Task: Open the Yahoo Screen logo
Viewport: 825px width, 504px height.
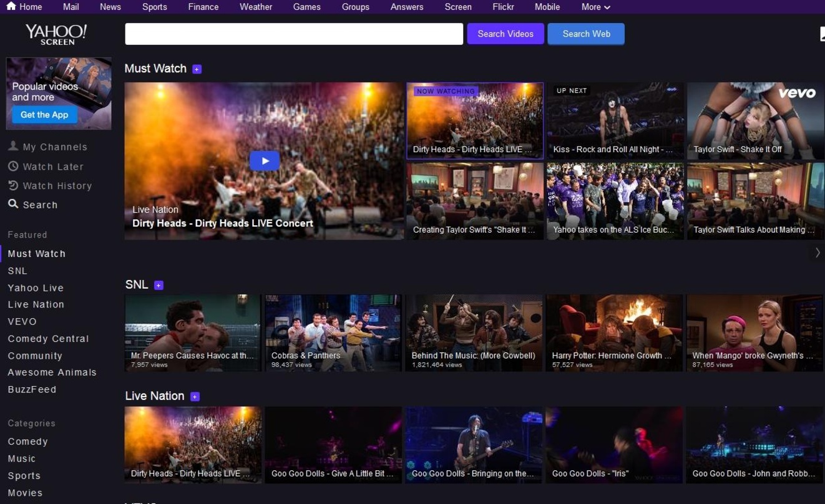Action: pyautogui.click(x=56, y=34)
